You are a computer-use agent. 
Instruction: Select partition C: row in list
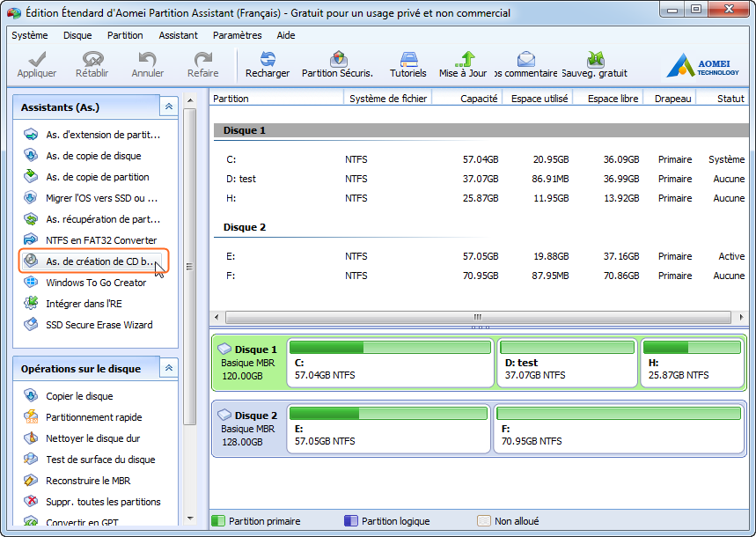click(x=481, y=159)
